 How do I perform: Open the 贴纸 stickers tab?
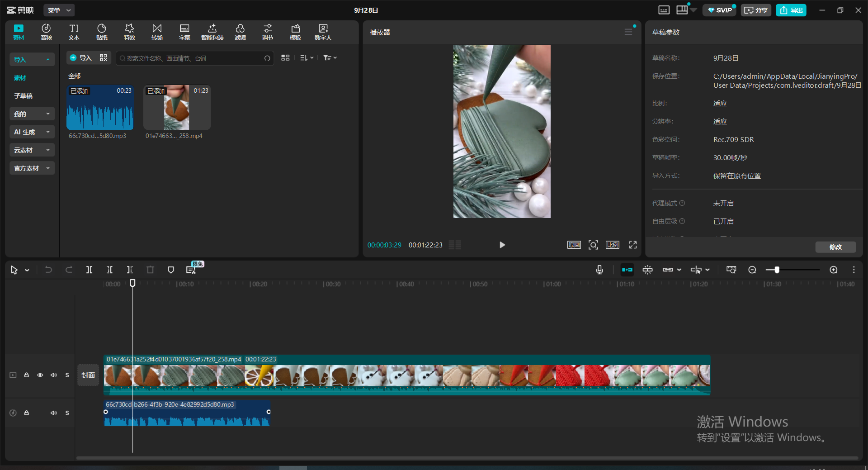[102, 32]
